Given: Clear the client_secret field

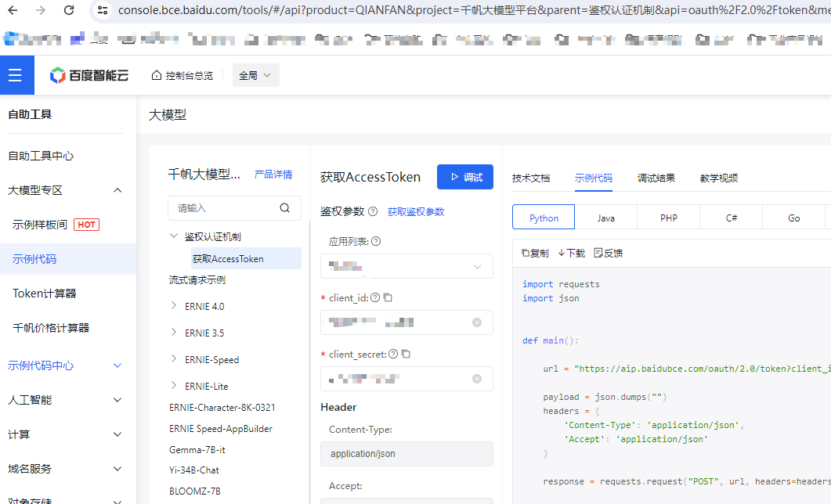Looking at the screenshot, I should click(477, 379).
